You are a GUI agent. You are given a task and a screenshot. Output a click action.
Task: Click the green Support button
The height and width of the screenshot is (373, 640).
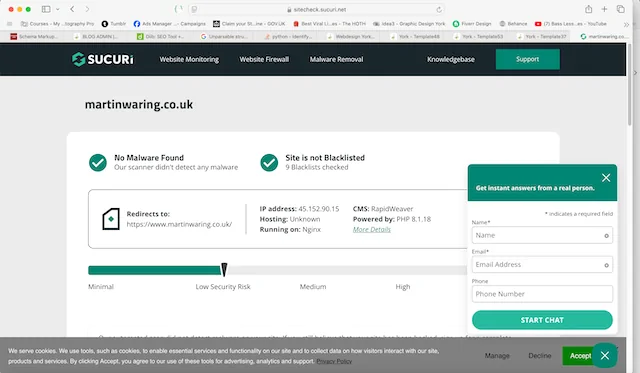tap(527, 59)
